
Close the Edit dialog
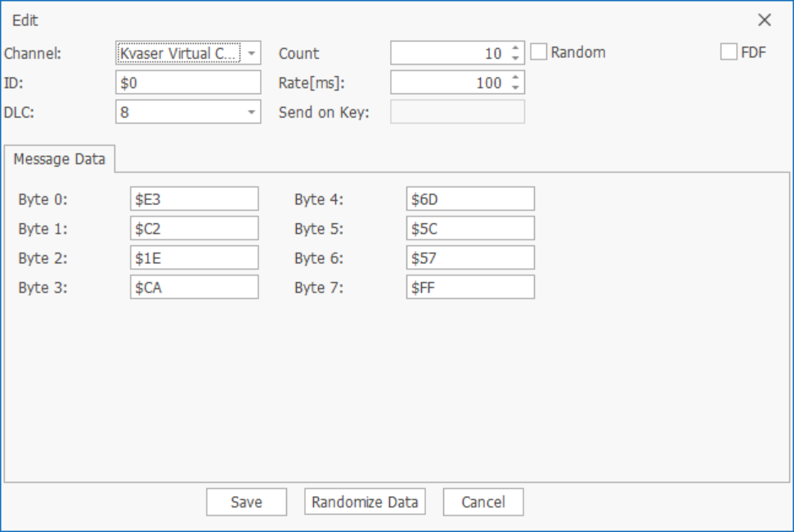765,20
